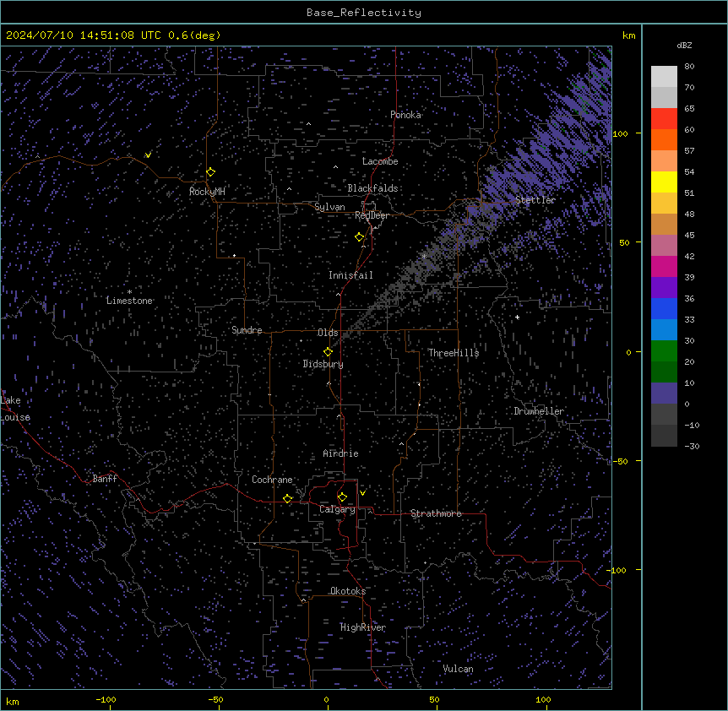The width and height of the screenshot is (728, 711).
Task: Click the lightest gray 70–80 dBZ swatch
Action: [664, 77]
